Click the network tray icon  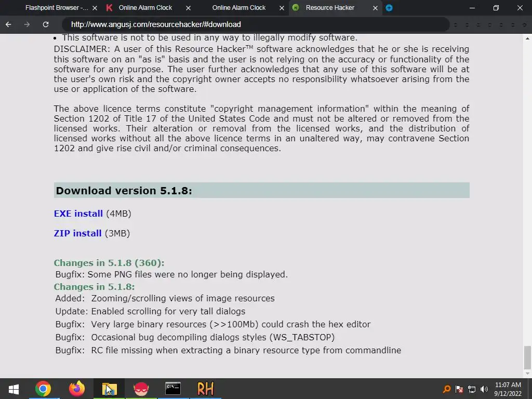coord(472,389)
